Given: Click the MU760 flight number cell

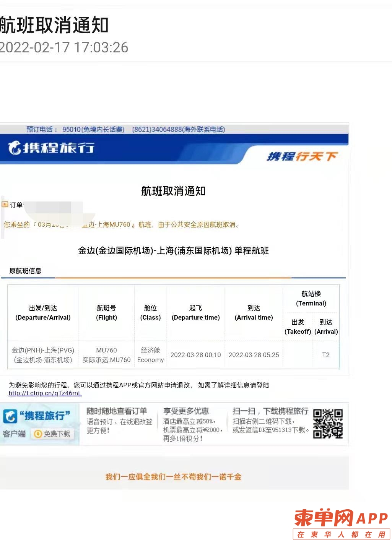Looking at the screenshot, I should click(x=106, y=355).
